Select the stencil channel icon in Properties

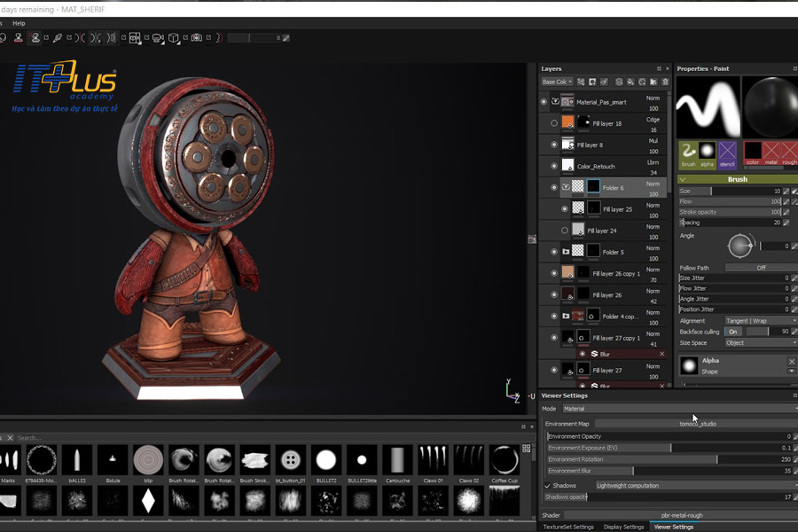click(727, 153)
